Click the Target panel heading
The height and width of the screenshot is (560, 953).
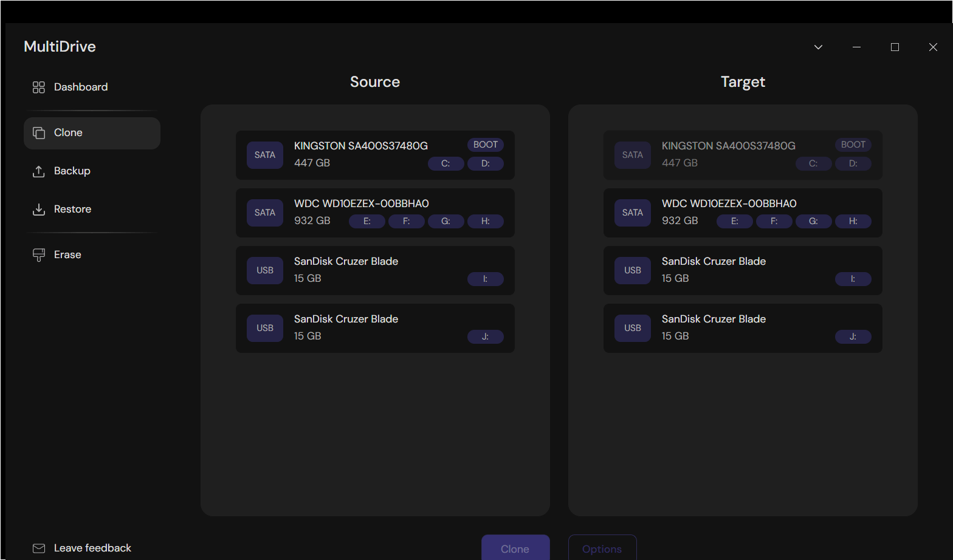(x=743, y=82)
